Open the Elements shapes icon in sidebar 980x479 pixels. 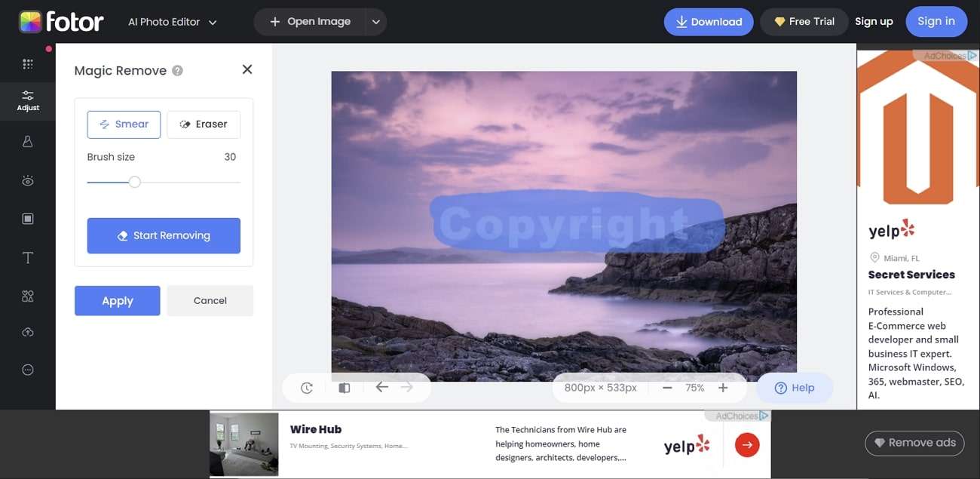point(28,296)
